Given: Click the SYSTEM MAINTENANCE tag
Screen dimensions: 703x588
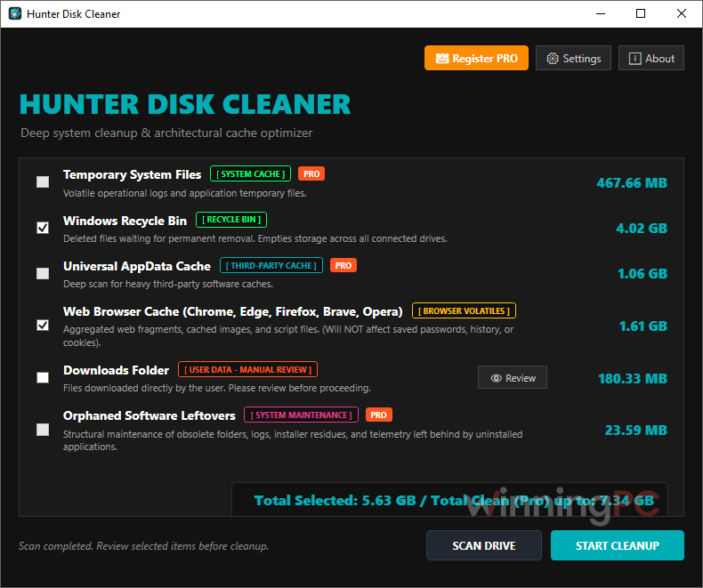Looking at the screenshot, I should point(301,415).
